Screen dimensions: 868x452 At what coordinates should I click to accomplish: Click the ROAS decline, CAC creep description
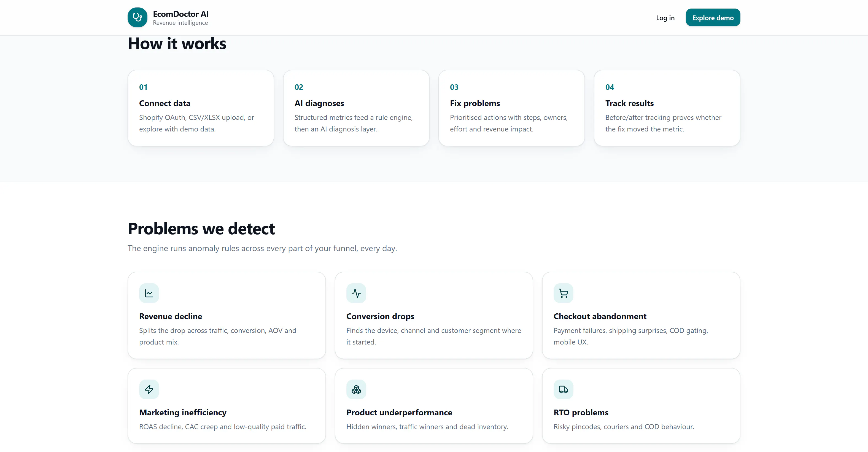coord(222,427)
